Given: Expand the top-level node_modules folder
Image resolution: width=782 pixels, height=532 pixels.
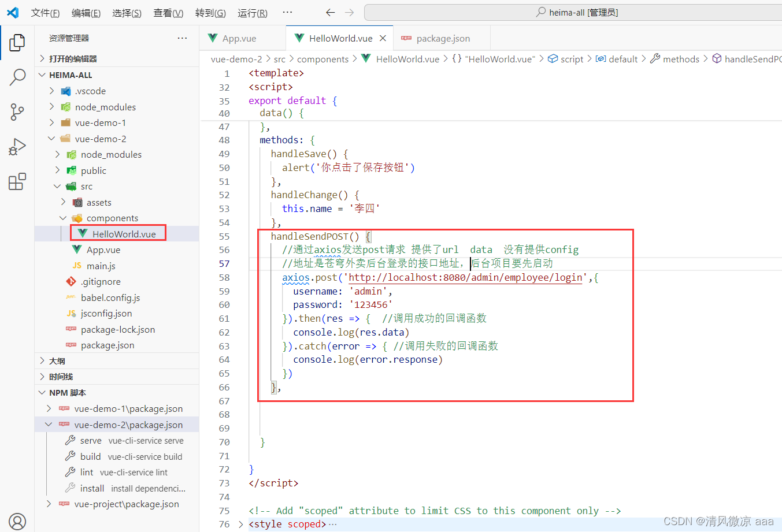Looking at the screenshot, I should click(x=117, y=107).
